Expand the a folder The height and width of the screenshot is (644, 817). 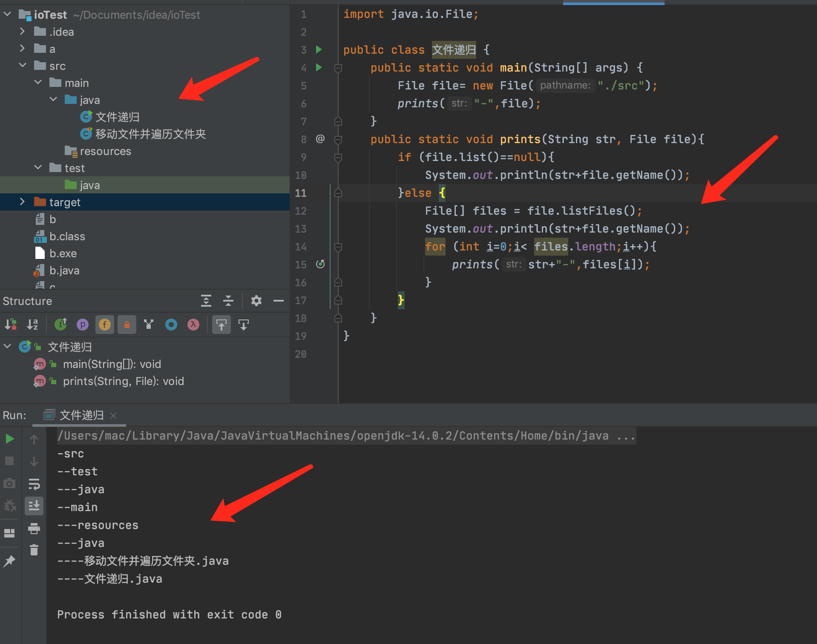coord(23,49)
